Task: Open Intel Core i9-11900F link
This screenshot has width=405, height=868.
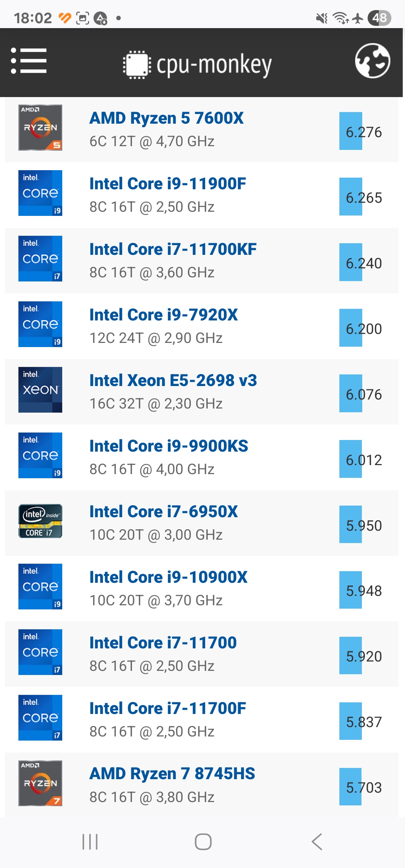Action: pos(168,184)
